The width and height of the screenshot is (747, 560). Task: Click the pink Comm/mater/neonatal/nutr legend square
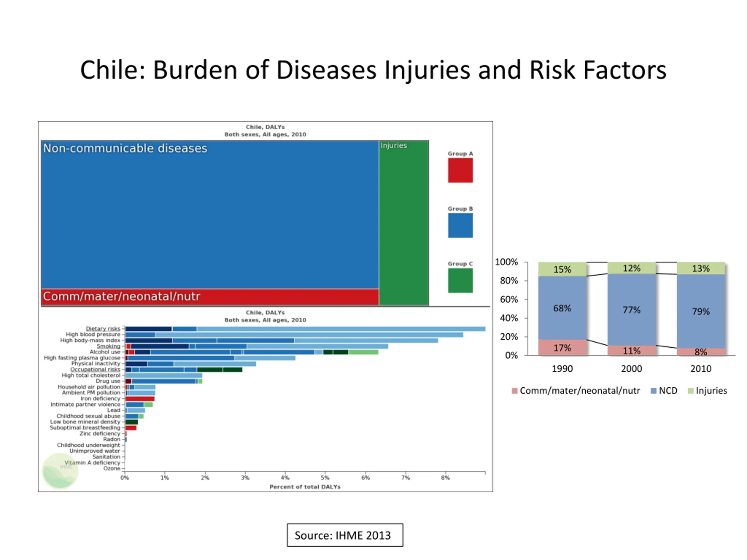tap(515, 391)
